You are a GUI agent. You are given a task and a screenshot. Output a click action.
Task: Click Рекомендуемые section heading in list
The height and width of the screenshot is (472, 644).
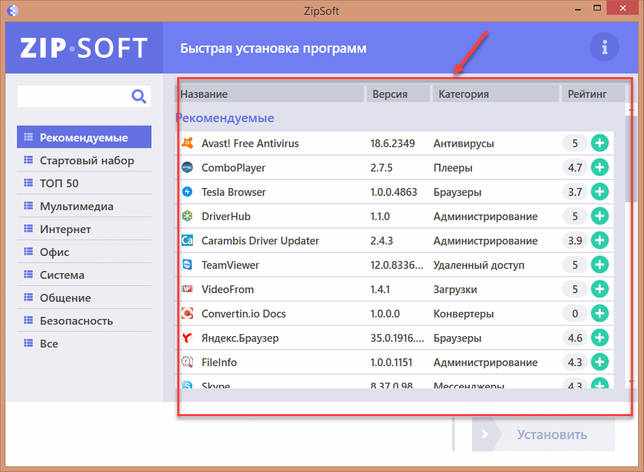[225, 118]
